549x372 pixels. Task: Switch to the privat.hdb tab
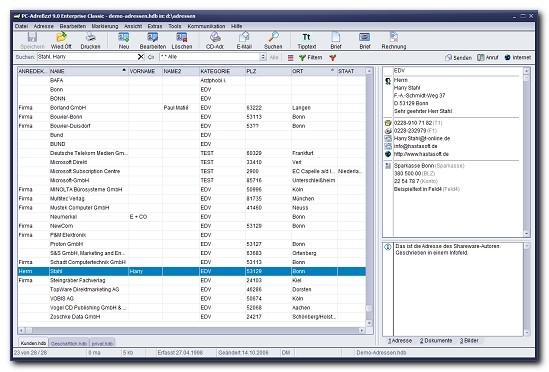coord(102,344)
